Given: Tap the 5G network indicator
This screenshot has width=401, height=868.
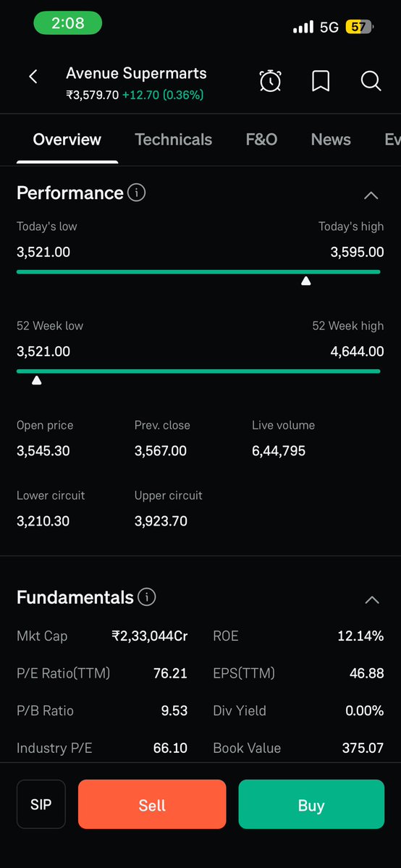Looking at the screenshot, I should pyautogui.click(x=329, y=27).
